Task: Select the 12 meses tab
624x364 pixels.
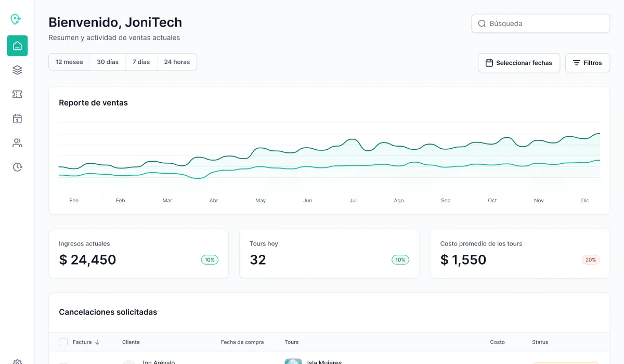Action: (69, 62)
